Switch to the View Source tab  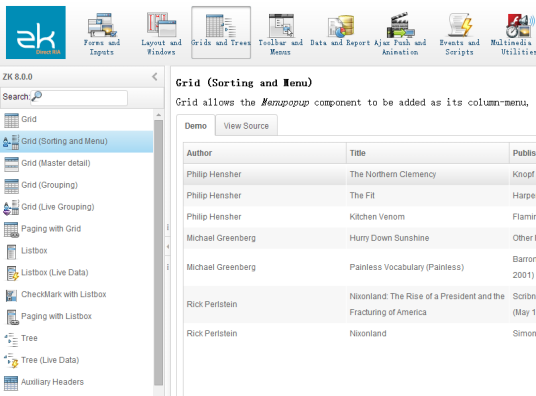(246, 126)
